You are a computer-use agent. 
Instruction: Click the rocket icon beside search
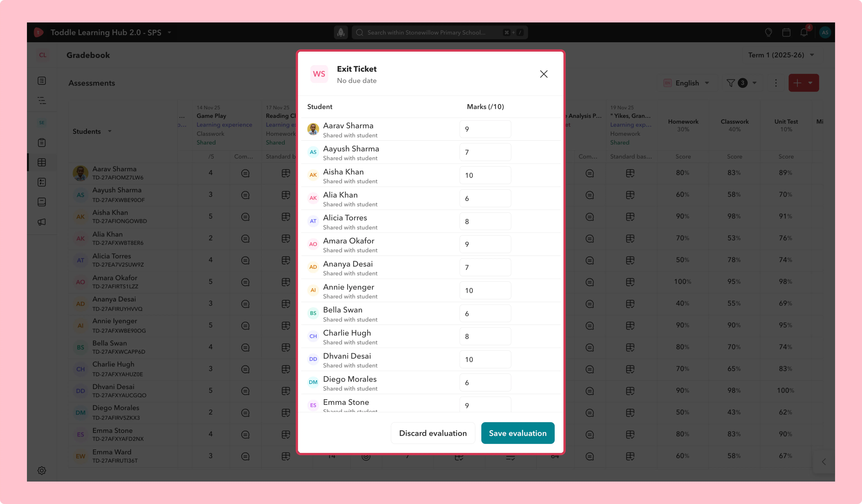pos(341,33)
